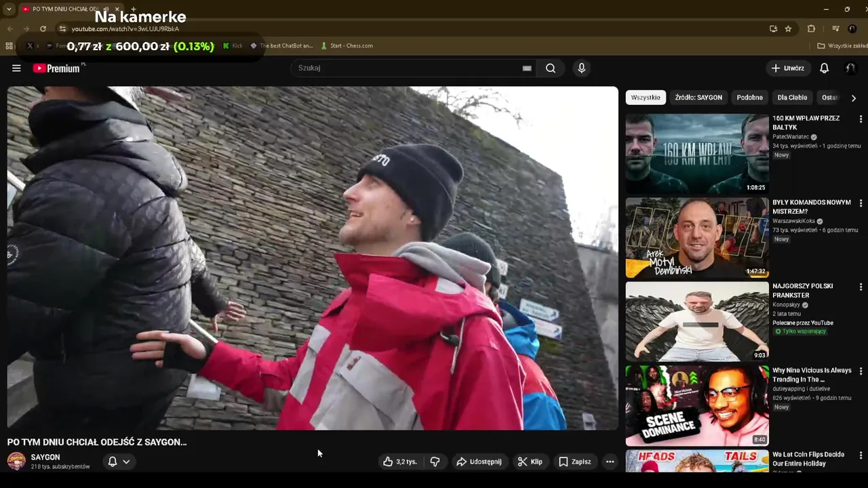Like the video with 3,2 tys. likes
The height and width of the screenshot is (488, 868).
pos(400,462)
